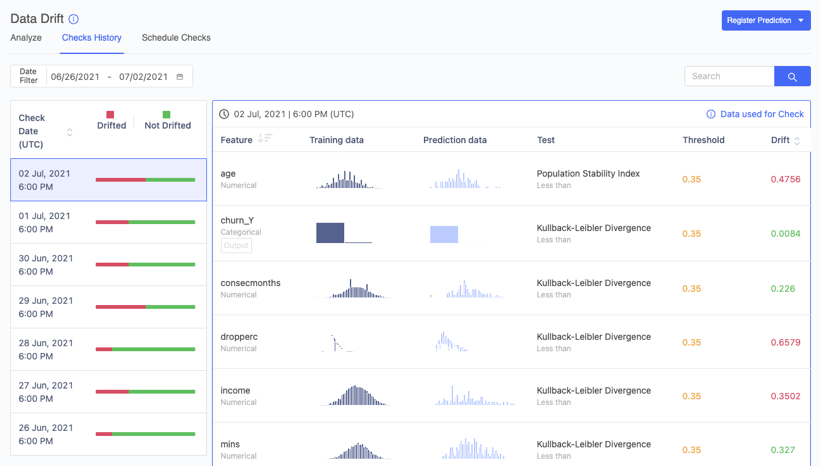This screenshot has height=466, width=820.
Task: Click the drift bar for 28 Jun, 2021
Action: click(x=145, y=349)
